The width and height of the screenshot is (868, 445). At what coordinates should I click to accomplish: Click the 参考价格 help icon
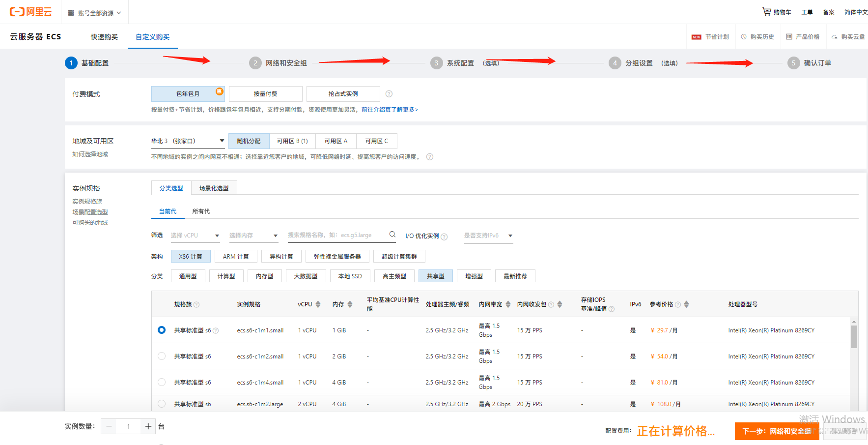coord(678,305)
